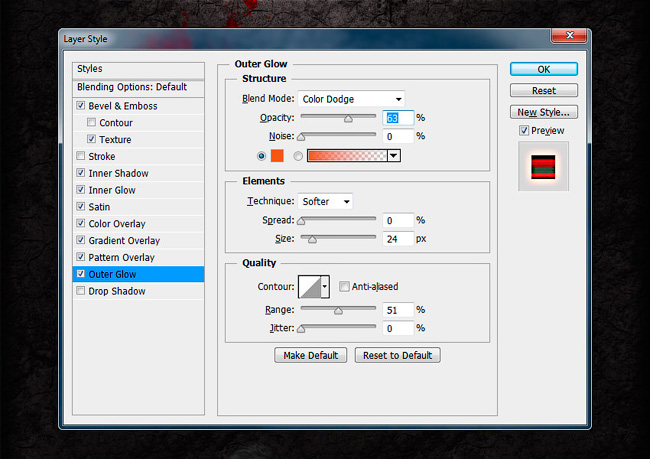Open the gradient picker dropdown arrow
The width and height of the screenshot is (650, 459).
click(394, 155)
